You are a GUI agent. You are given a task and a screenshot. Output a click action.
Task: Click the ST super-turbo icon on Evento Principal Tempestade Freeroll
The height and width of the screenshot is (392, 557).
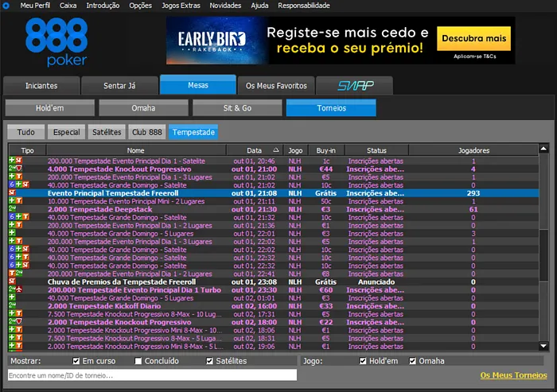pyautogui.click(x=12, y=192)
